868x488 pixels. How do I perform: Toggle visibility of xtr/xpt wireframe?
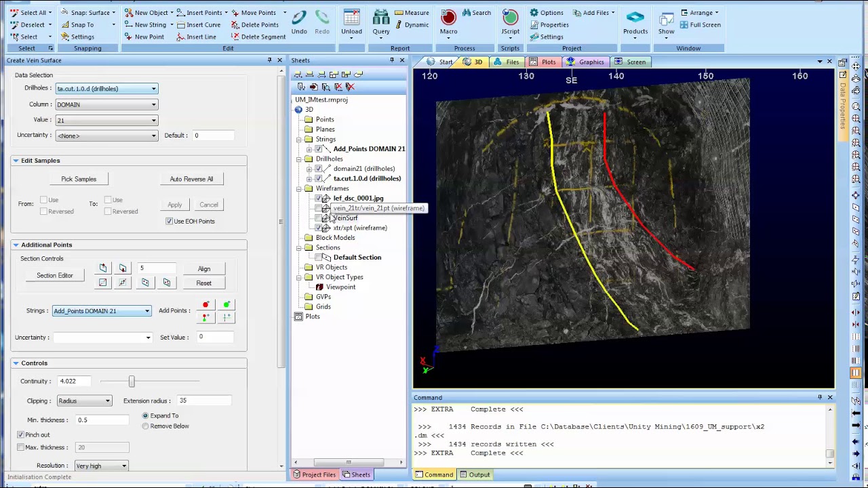point(319,228)
